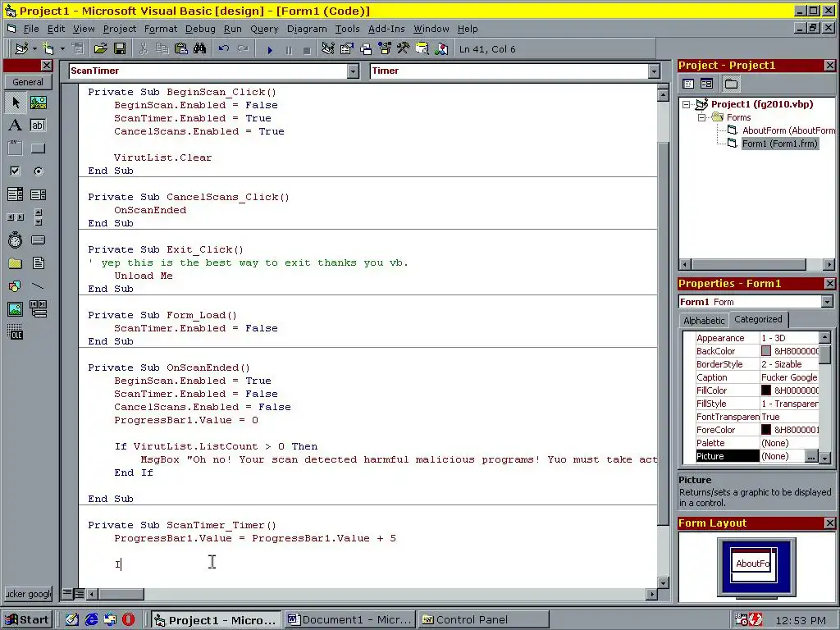Select the ComboBox control in the toolbox
This screenshot has height=630, width=840.
point(16,194)
